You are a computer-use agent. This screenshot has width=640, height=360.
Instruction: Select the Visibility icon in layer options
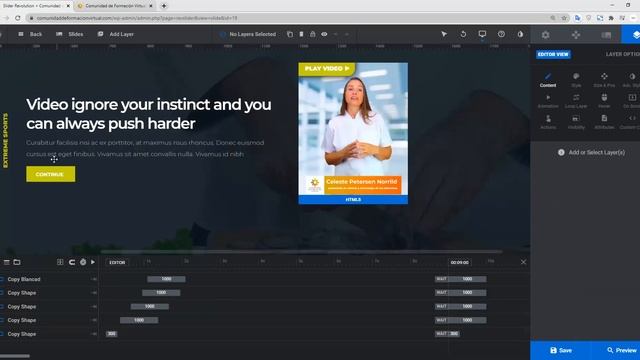tap(576, 122)
